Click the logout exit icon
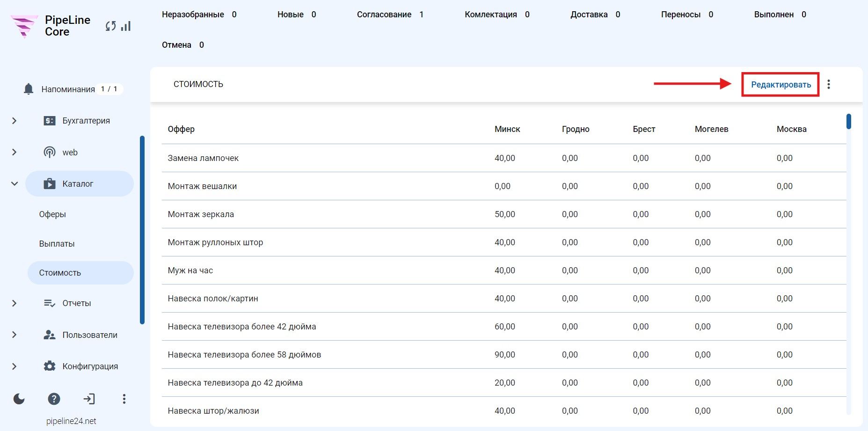 point(89,399)
